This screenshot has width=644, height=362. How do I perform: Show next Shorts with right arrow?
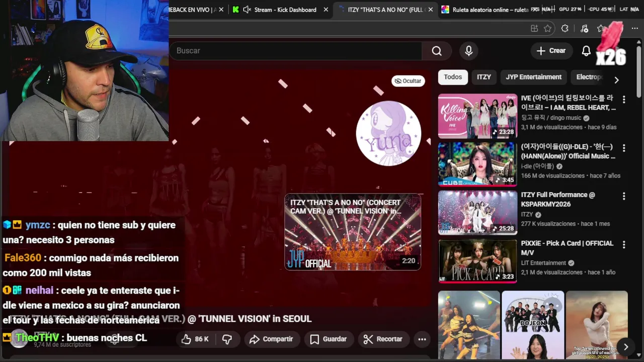(626, 347)
